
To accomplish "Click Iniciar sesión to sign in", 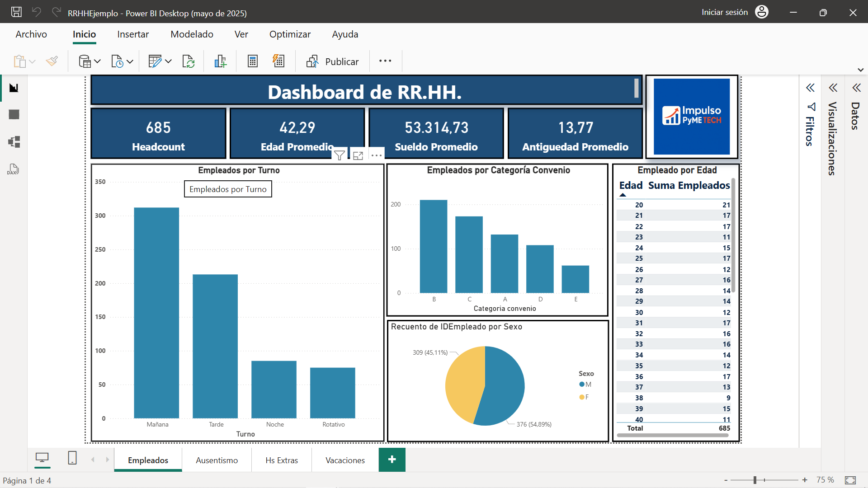I will click(x=725, y=12).
